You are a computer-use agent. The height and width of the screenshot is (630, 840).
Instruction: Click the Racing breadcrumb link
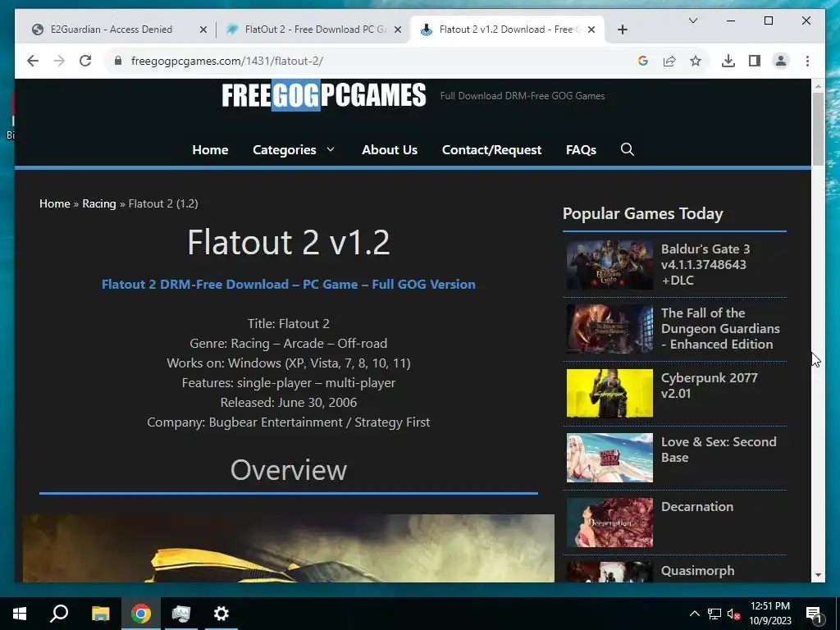tap(98, 203)
